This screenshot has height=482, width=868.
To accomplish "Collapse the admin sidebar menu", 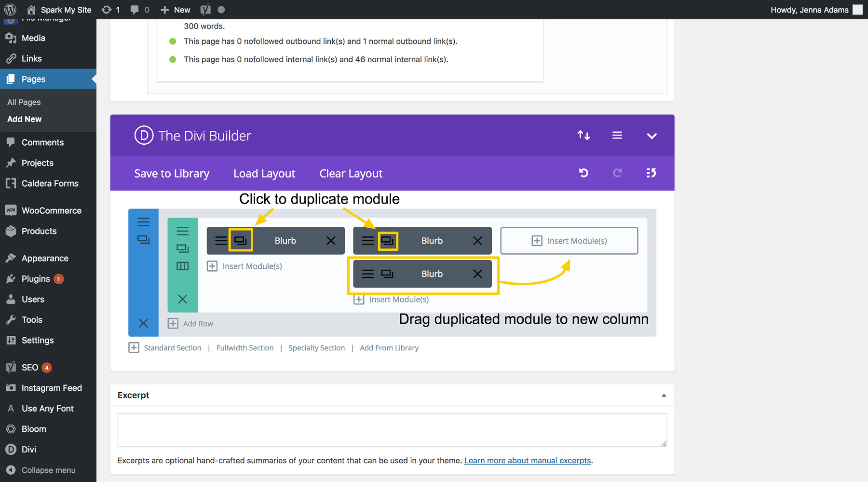I will pos(48,470).
